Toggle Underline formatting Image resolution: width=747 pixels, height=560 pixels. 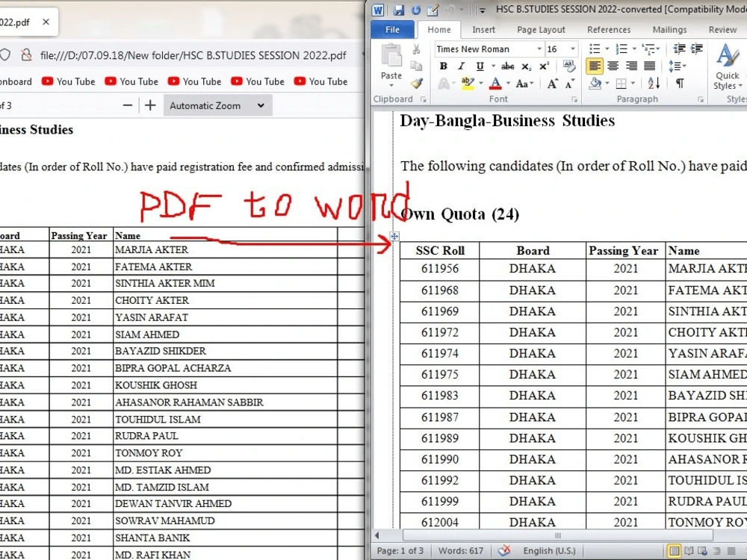click(480, 66)
